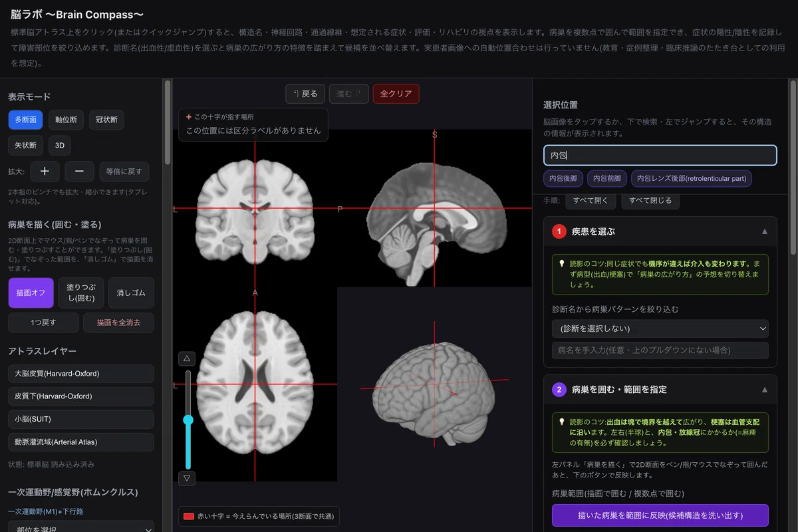Click すべて閉じる to collapse all steps
This screenshot has height=532, width=798.
click(x=650, y=200)
